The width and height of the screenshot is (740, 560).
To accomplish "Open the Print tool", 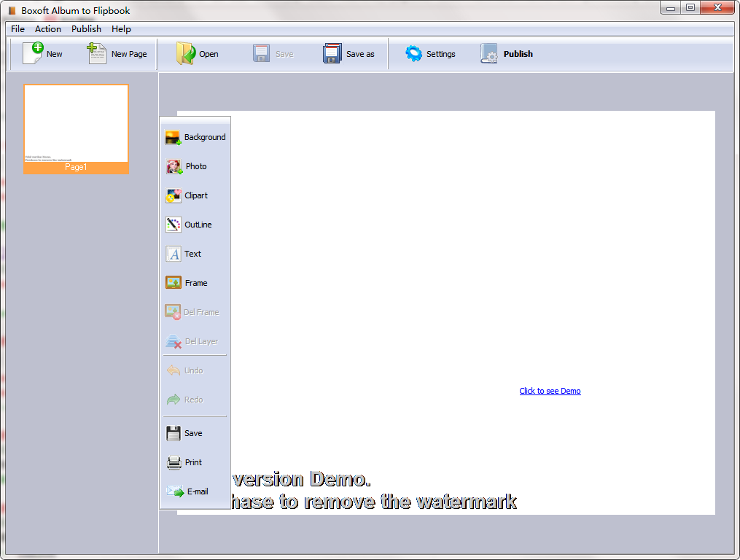I will 187,462.
